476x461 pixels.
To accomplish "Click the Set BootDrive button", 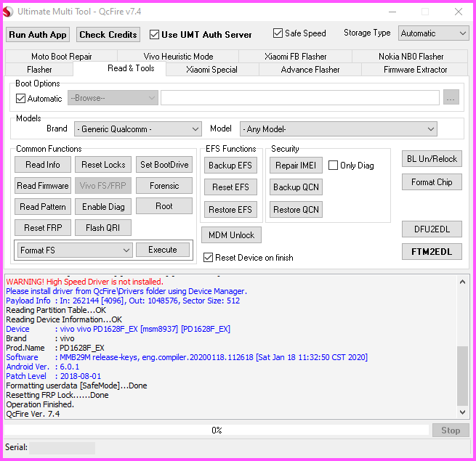I will click(x=164, y=164).
